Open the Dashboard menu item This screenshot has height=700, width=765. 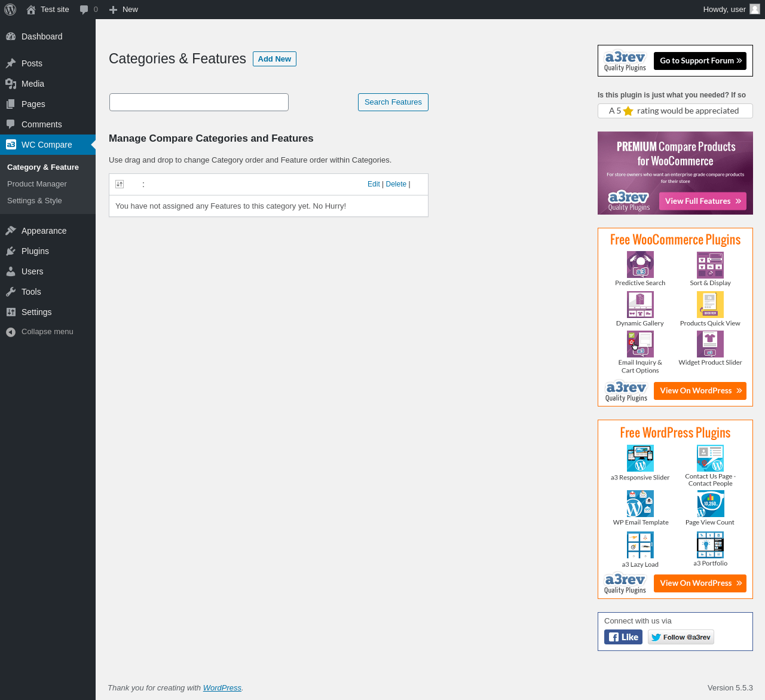click(x=48, y=36)
